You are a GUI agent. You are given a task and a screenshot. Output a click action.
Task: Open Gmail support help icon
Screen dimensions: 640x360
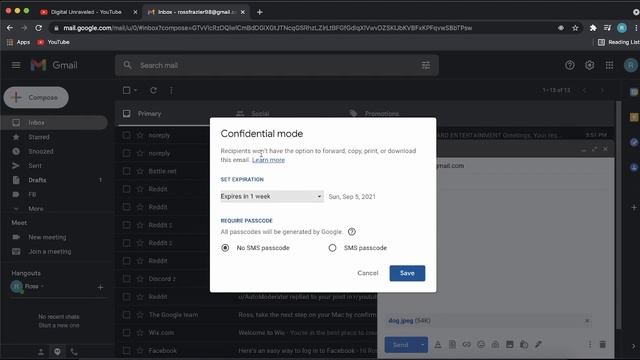point(569,65)
